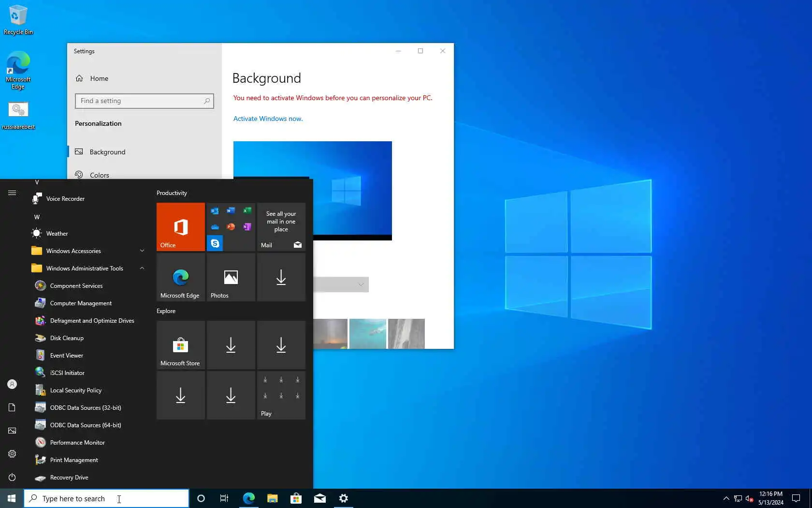Launch iSCSI Initiator

click(x=88, y=373)
